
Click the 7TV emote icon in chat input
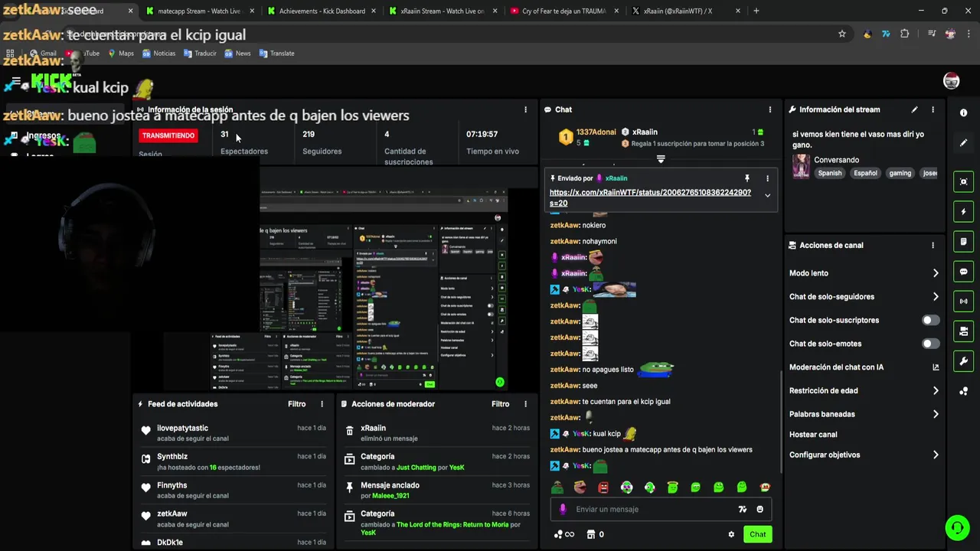[742, 509]
